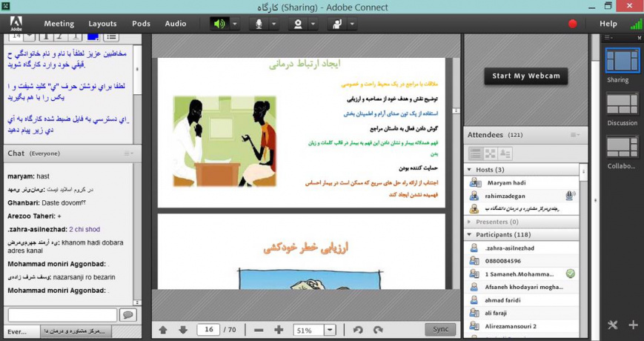Open the Layouts menu

coord(102,24)
